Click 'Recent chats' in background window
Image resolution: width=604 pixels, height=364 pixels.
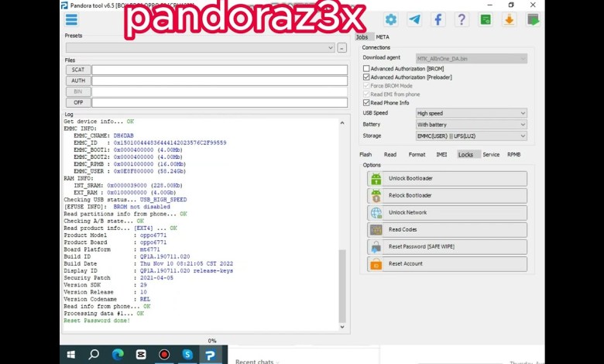[x=254, y=362]
